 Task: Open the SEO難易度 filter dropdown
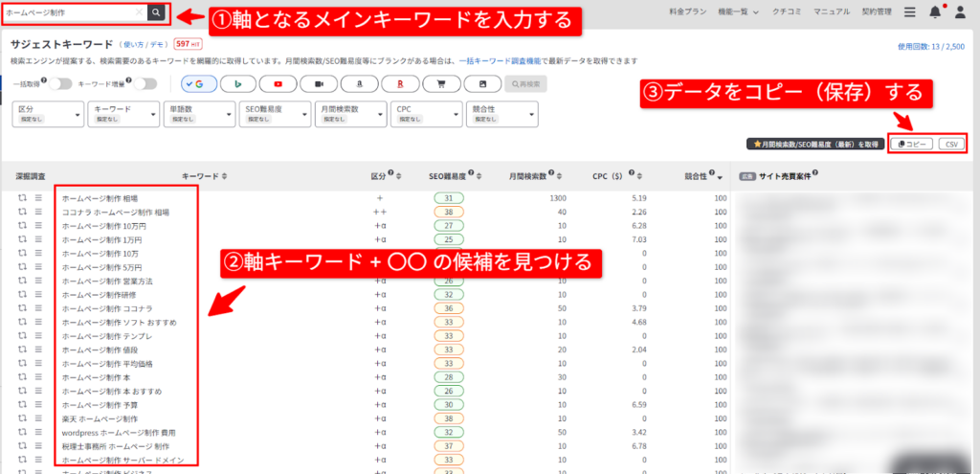275,114
